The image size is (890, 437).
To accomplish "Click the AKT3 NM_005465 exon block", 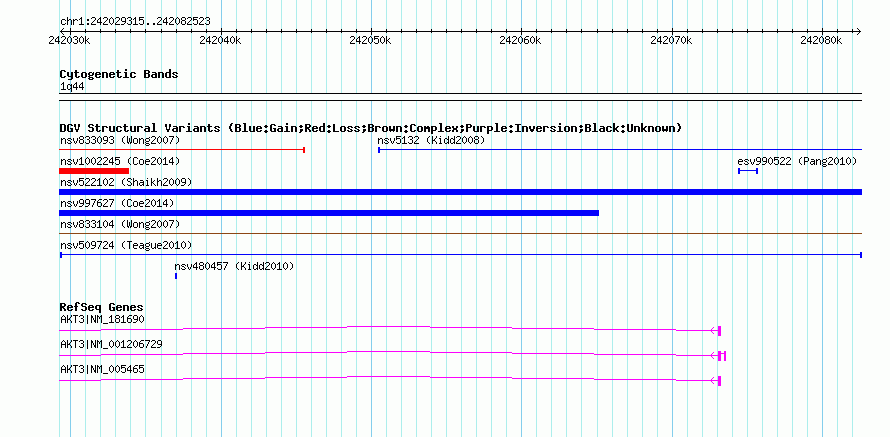I will [x=719, y=381].
